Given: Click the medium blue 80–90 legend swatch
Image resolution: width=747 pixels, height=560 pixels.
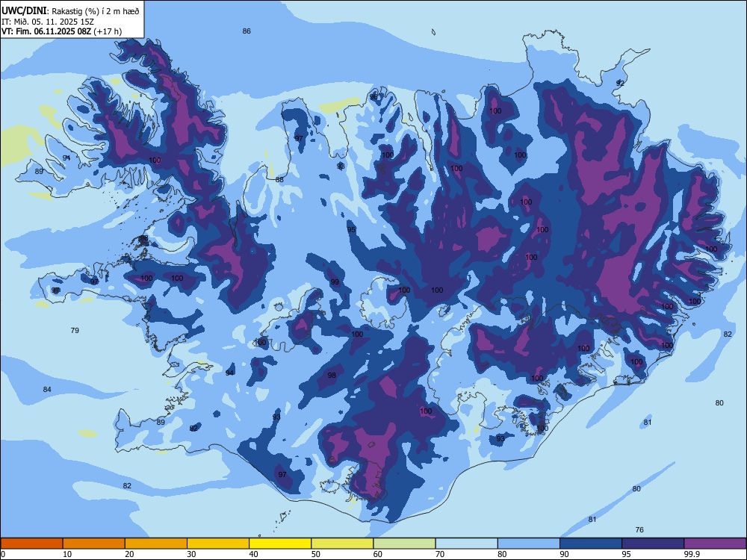Looking at the screenshot, I should (529, 544).
